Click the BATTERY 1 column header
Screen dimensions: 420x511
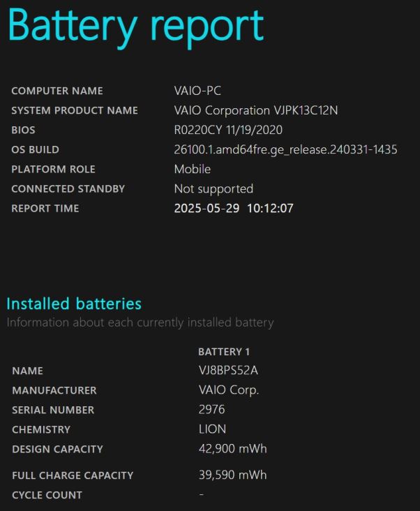pos(224,352)
